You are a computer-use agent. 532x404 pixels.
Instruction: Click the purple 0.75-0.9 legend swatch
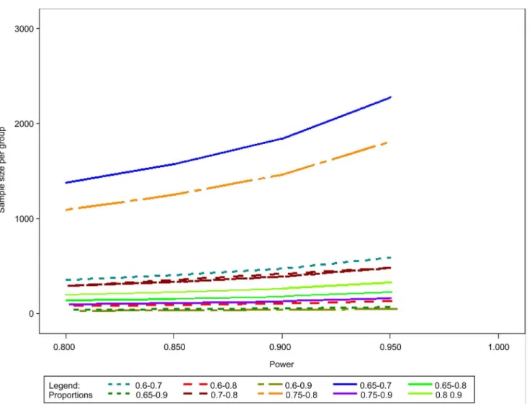(x=345, y=394)
